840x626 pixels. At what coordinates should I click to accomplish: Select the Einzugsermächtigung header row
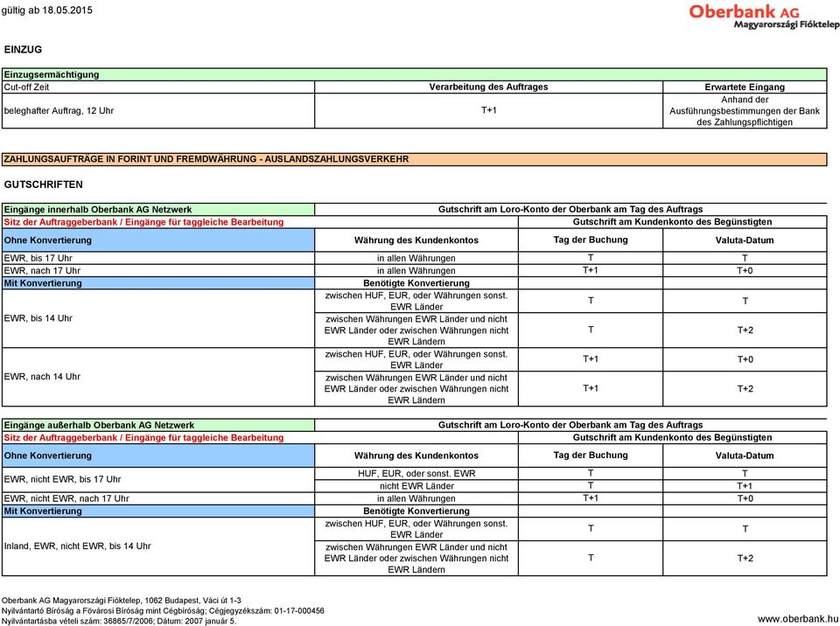[x=414, y=74]
